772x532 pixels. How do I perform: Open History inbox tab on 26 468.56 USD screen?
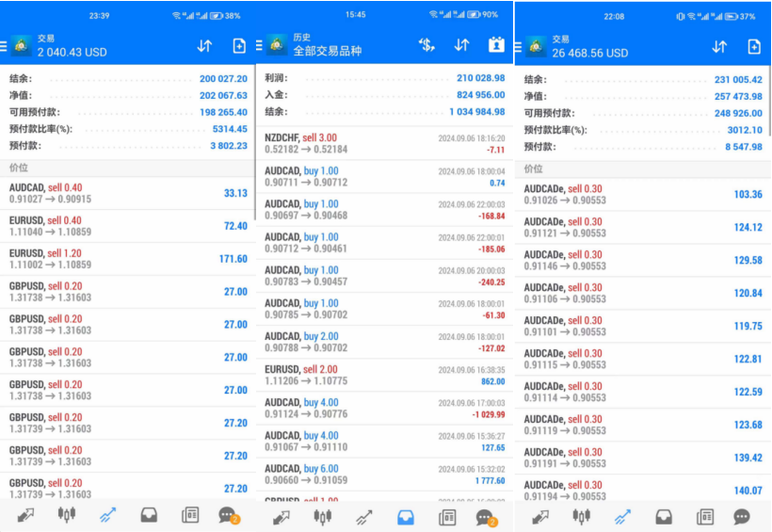(664, 517)
